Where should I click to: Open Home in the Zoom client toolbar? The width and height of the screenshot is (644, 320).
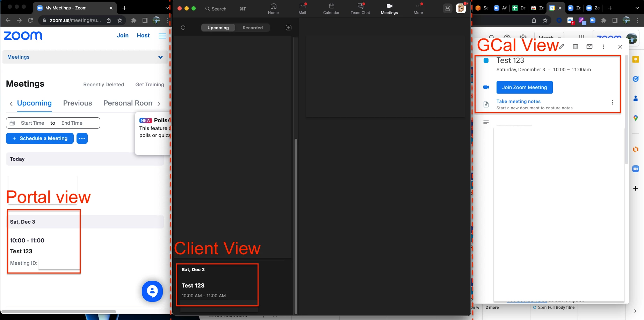click(x=273, y=9)
